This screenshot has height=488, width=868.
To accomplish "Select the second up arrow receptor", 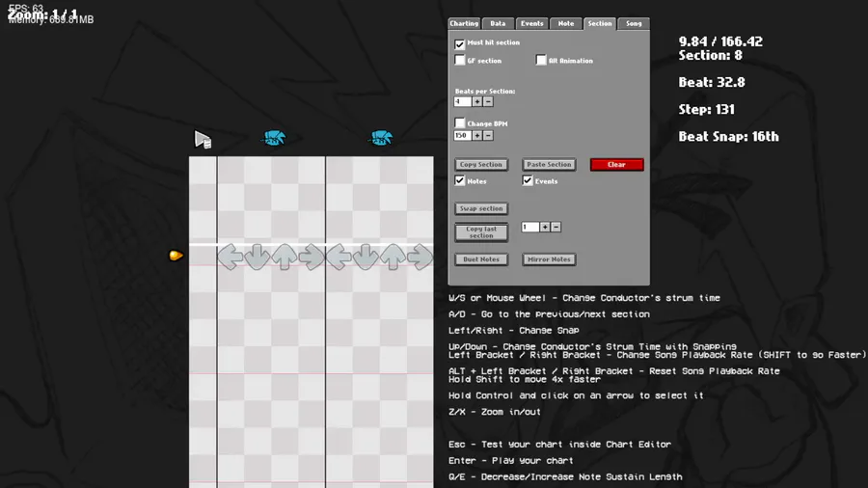I will tap(393, 258).
